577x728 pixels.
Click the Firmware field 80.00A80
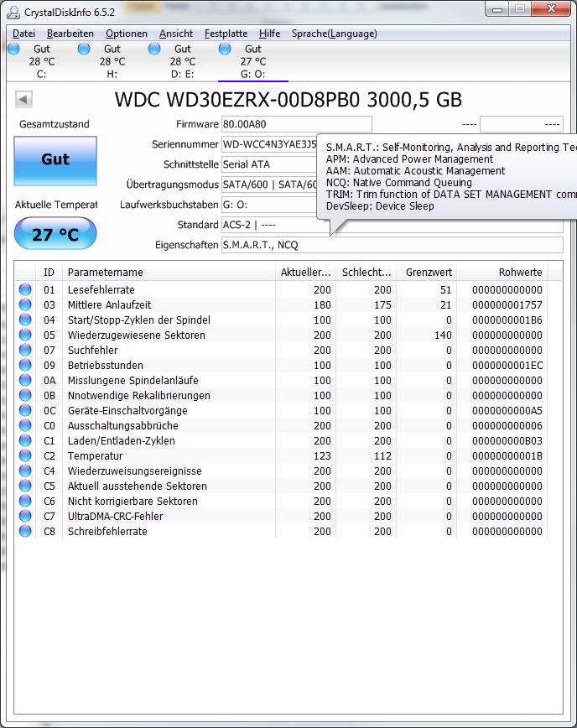297,124
